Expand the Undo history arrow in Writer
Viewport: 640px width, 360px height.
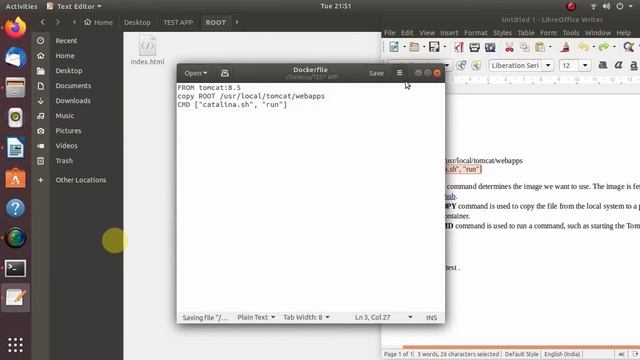[594, 47]
